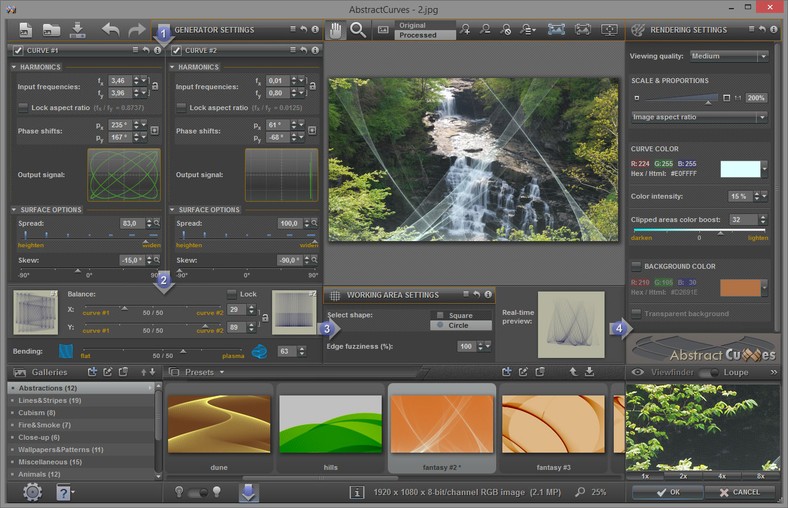Export presets with the download icon
The image size is (788, 508).
coord(589,372)
